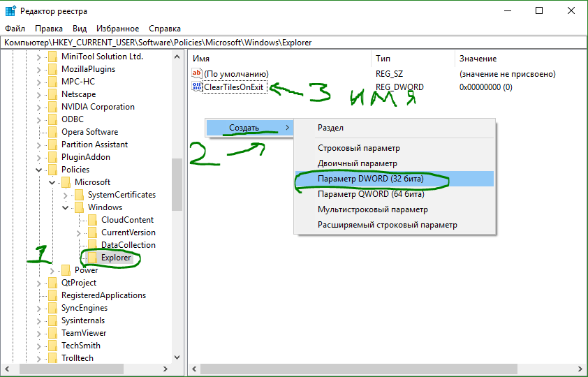Screen dimensions: 588x377
Task: Click the SystemCertificates folder icon
Action: 79,195
